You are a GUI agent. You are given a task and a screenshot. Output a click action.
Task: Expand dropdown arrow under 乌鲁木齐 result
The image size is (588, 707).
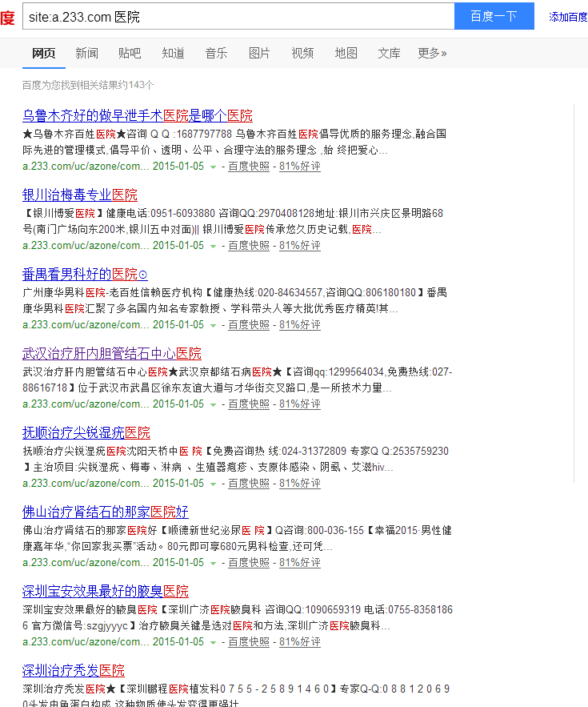click(x=213, y=167)
